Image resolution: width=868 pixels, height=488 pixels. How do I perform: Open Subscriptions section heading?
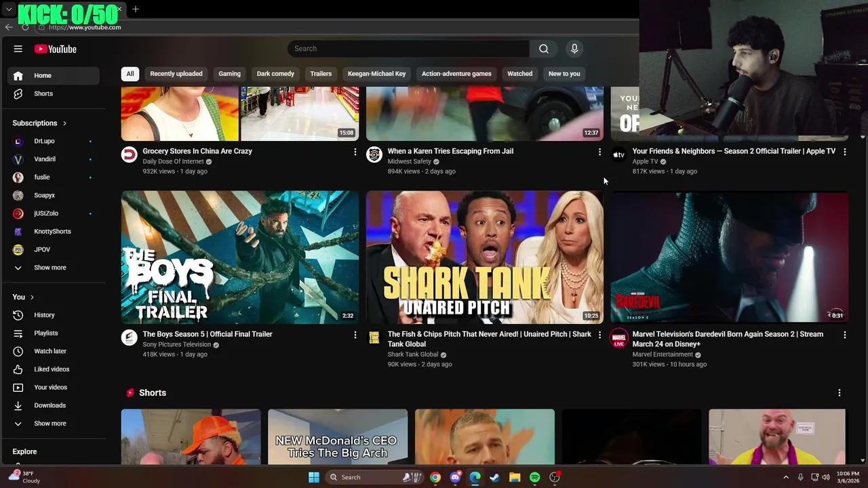[39, 123]
